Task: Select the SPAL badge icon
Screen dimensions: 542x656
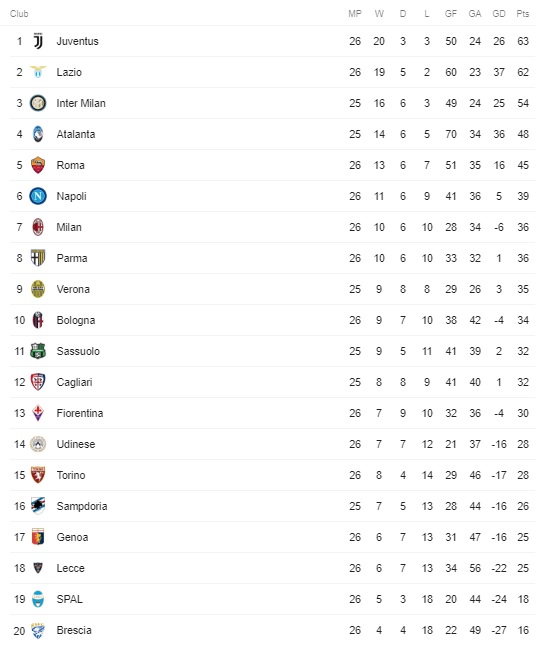Action: coord(38,599)
